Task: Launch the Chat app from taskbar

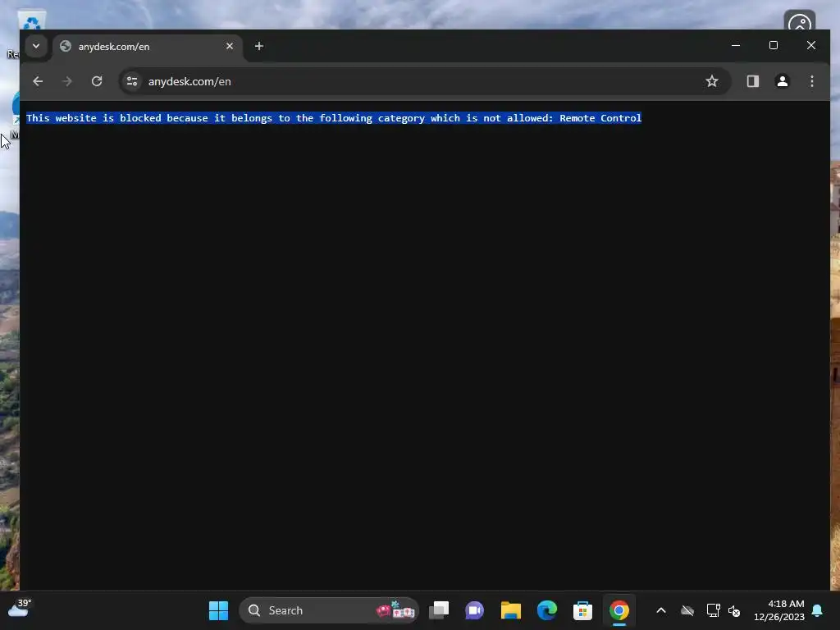Action: 474,610
